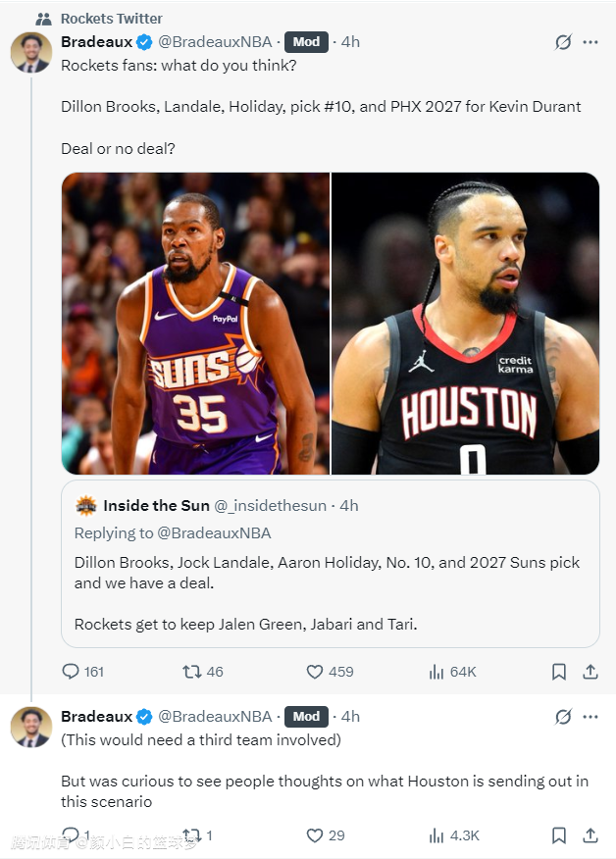Like the reply with 29 likes
Image resolution: width=616 pixels, height=859 pixels.
pos(315,835)
